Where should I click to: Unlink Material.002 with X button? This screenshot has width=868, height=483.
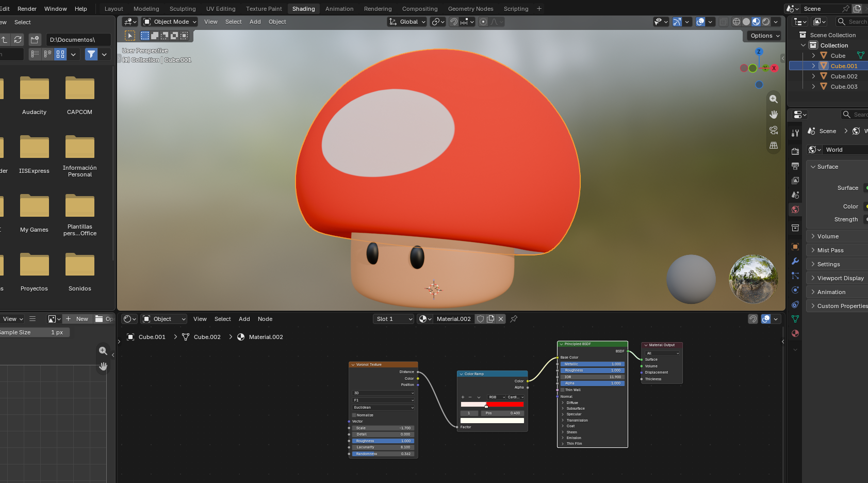tap(501, 319)
